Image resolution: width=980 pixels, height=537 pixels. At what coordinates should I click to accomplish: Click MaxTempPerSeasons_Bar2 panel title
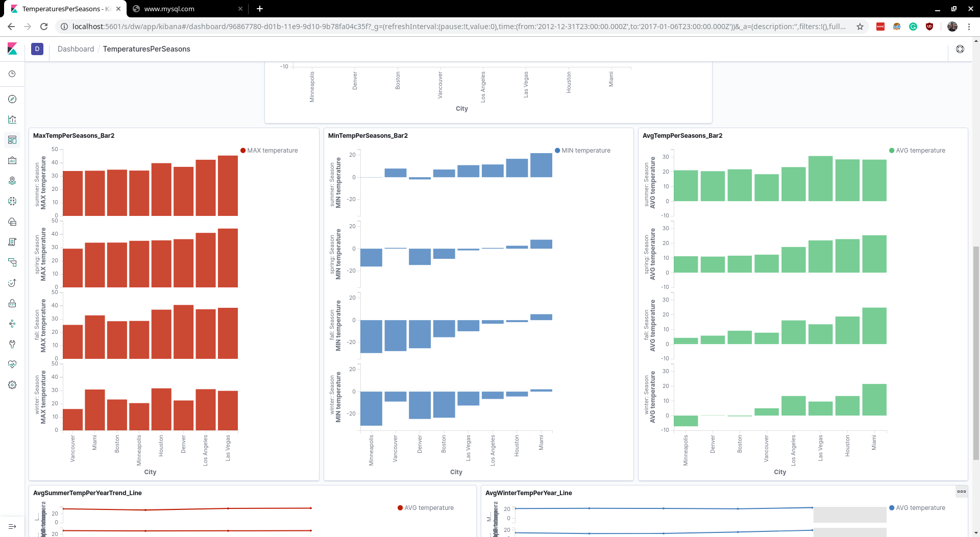pyautogui.click(x=73, y=136)
